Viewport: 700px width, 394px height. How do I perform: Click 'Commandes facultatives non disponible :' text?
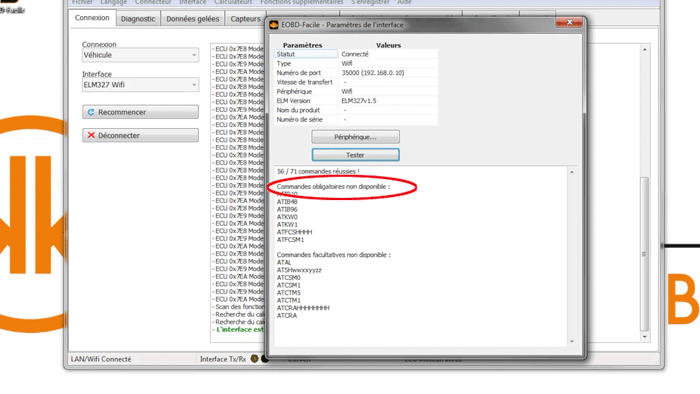(x=333, y=255)
